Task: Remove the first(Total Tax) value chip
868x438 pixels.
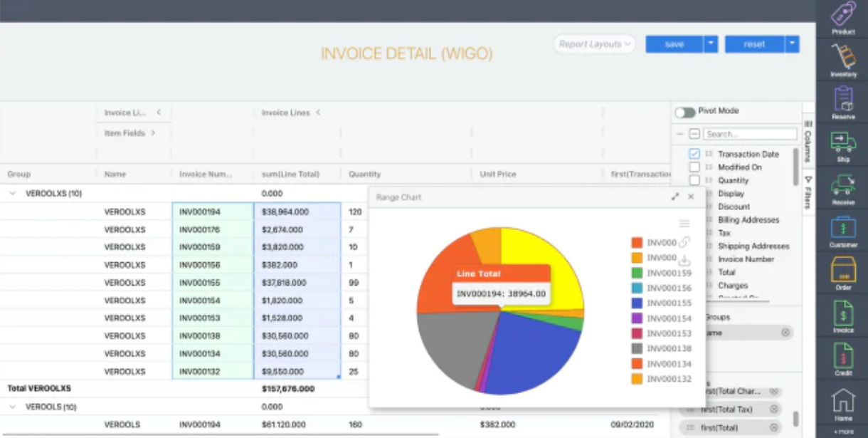Action: pyautogui.click(x=774, y=410)
